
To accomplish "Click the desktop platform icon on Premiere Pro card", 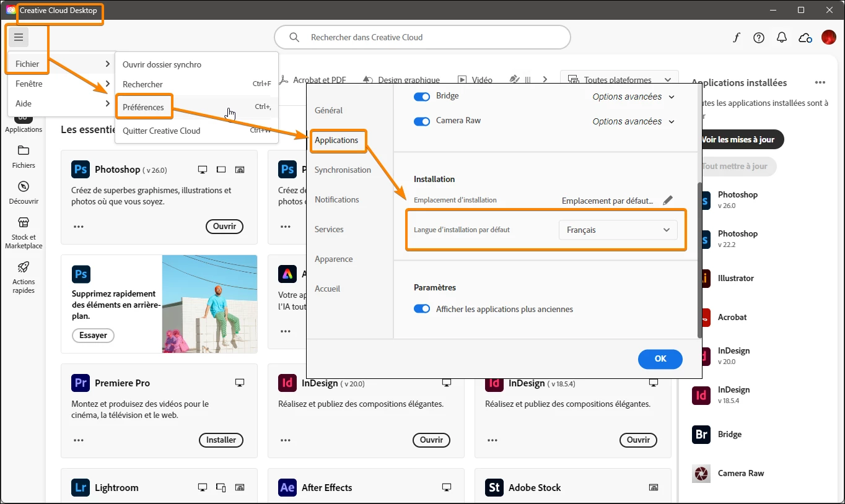I will 240,383.
